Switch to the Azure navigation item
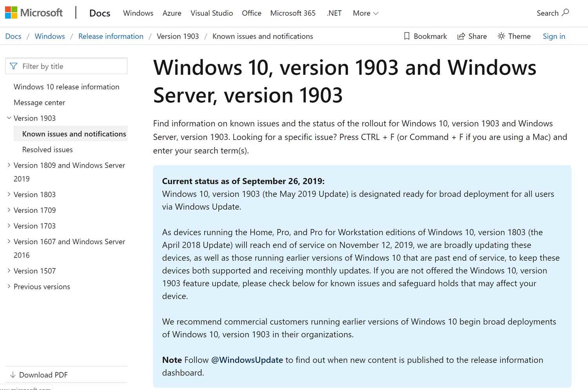Viewport: 588px width, 390px height. 172,13
